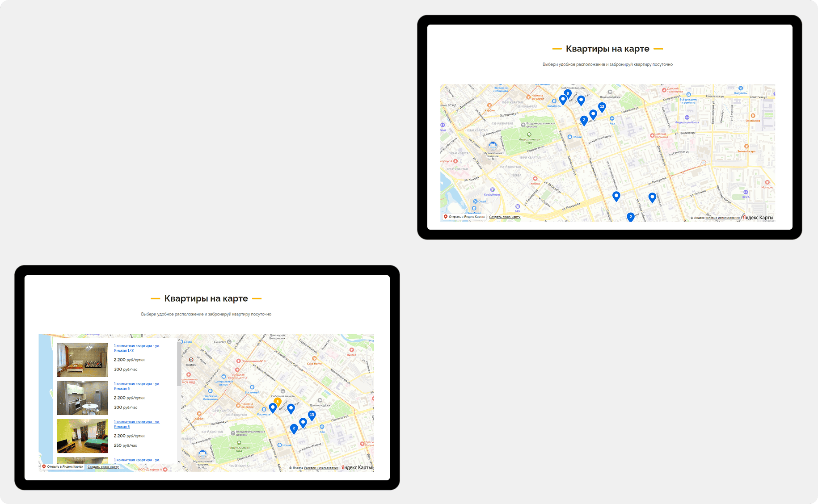Image resolution: width=818 pixels, height=504 pixels.
Task: Open bedroom photo with the orange bed
Action: (x=82, y=360)
